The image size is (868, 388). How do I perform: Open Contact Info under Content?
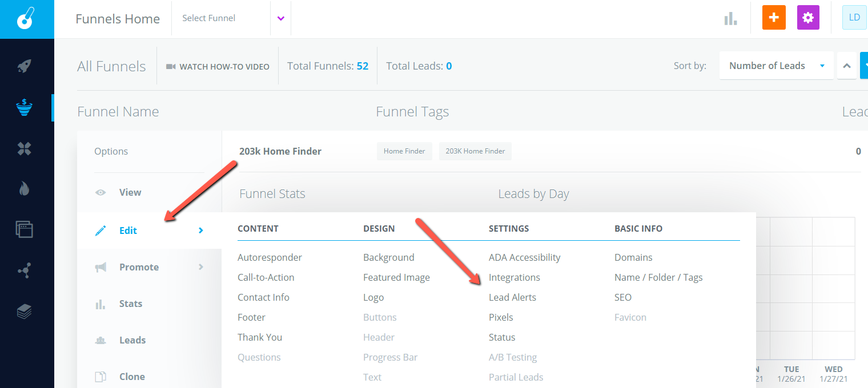click(263, 297)
